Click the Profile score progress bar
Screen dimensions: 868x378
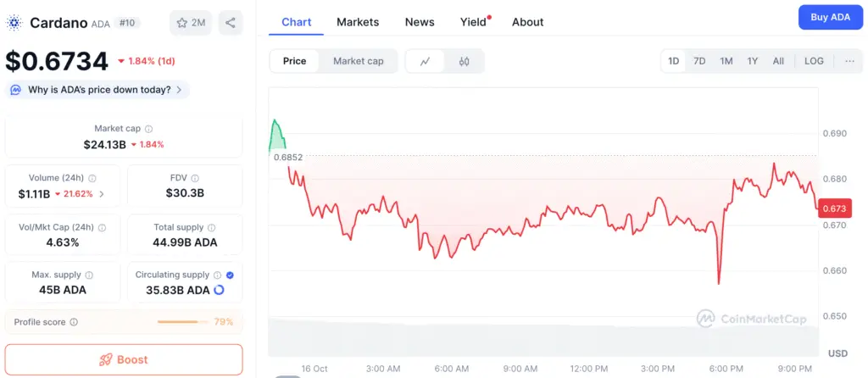(x=183, y=322)
